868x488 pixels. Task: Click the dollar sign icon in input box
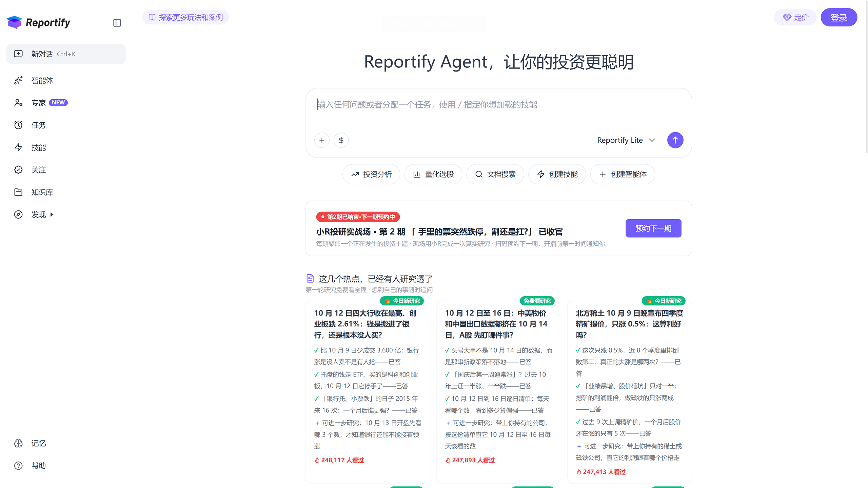click(x=341, y=140)
